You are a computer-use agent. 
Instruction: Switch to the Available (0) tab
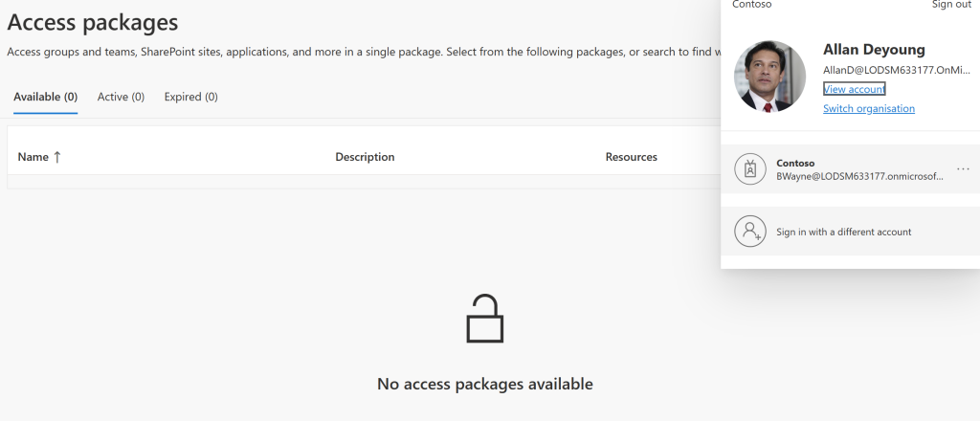pyautogui.click(x=46, y=97)
